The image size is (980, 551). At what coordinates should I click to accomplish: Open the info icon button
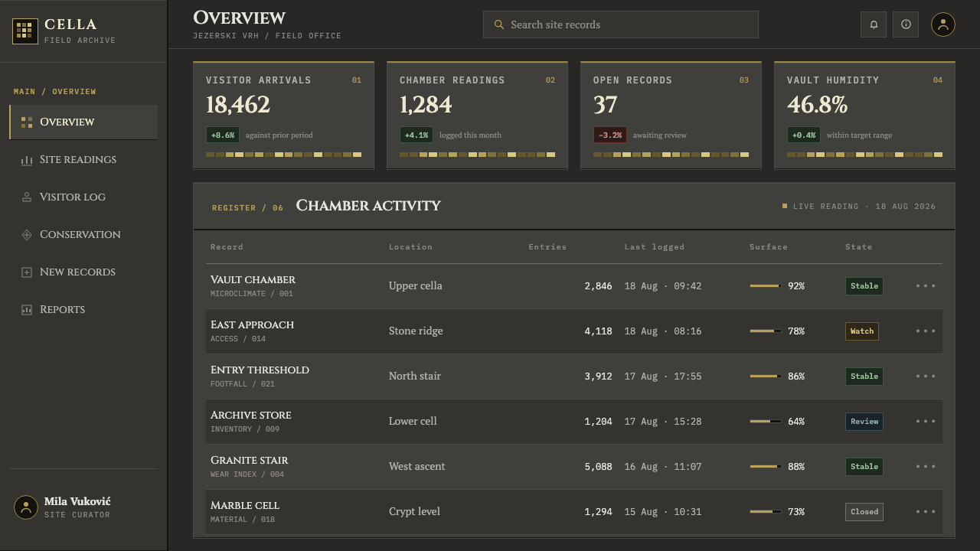click(x=906, y=24)
